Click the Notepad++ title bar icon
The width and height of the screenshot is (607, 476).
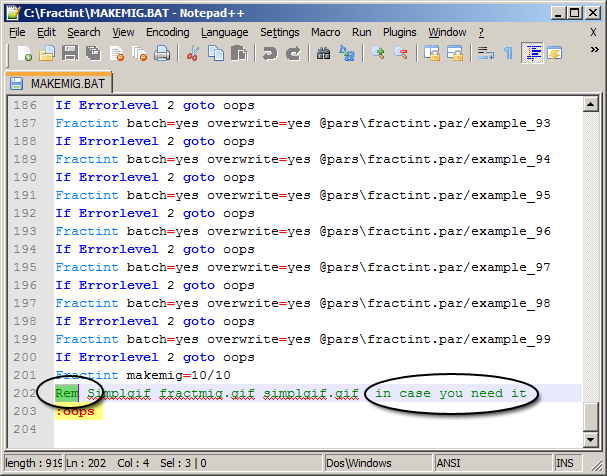13,13
